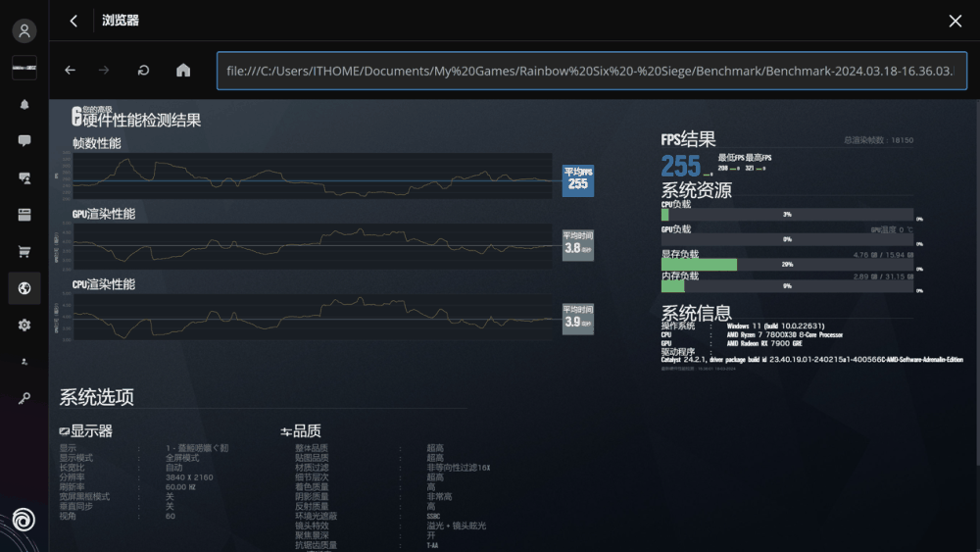Viewport: 980px width, 552px height.
Task: Open notifications bell in sidebar
Action: tap(24, 104)
